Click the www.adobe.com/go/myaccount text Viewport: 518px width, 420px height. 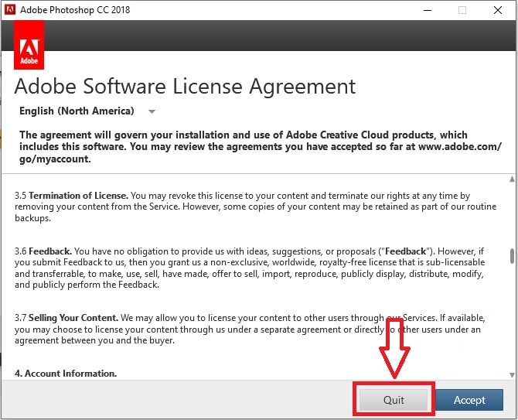coord(261,152)
